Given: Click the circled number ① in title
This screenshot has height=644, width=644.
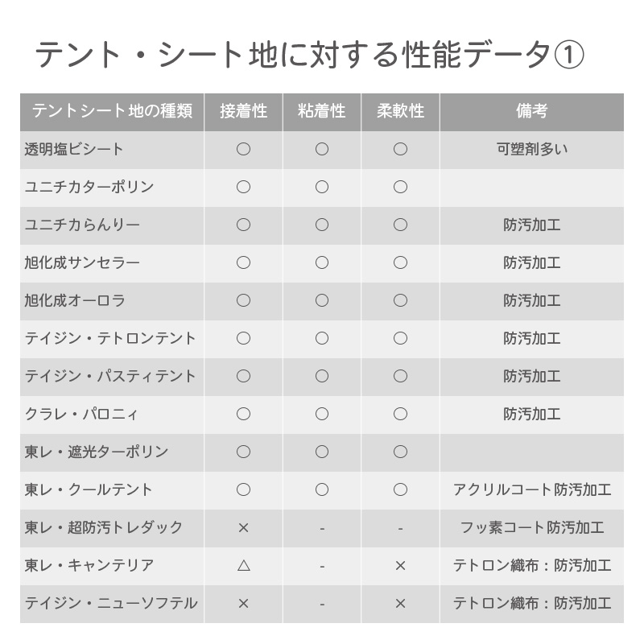Looking at the screenshot, I should click(x=569, y=56).
